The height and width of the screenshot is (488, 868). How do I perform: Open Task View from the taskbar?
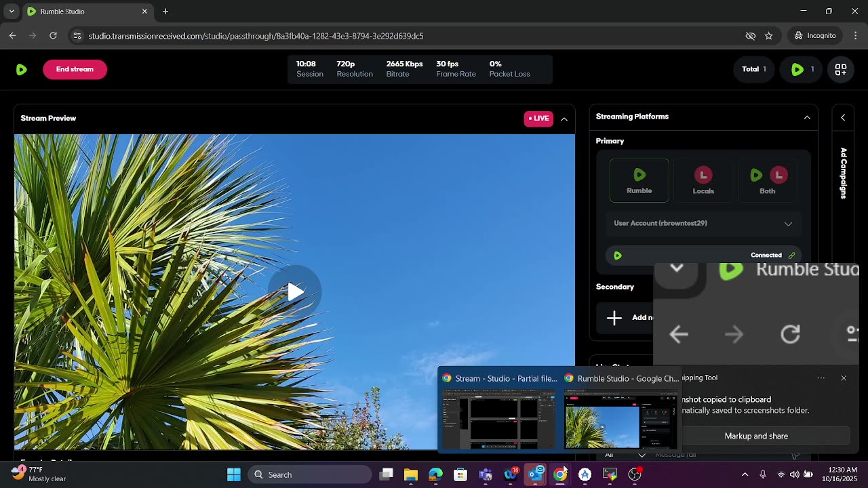386,474
